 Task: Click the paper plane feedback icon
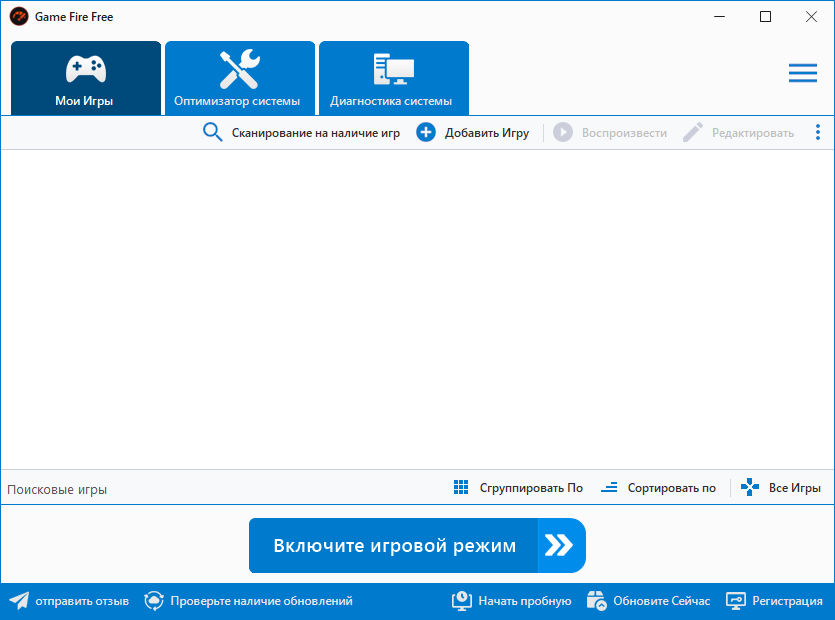(x=19, y=601)
